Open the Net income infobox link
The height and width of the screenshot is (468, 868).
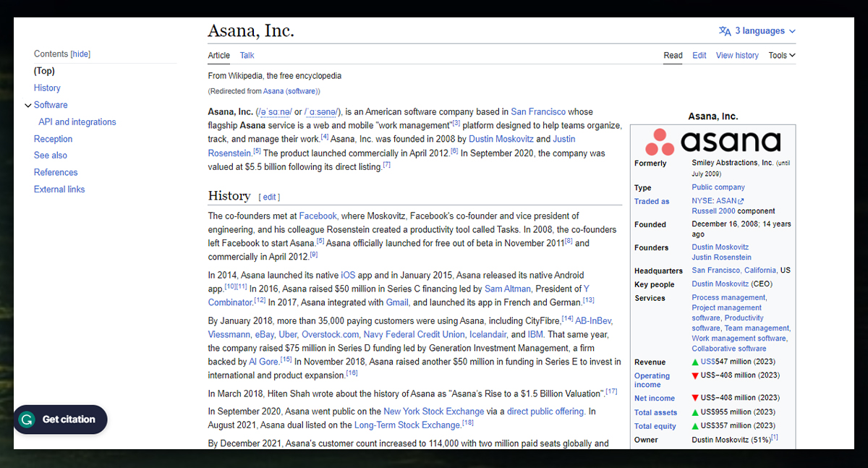tap(655, 399)
